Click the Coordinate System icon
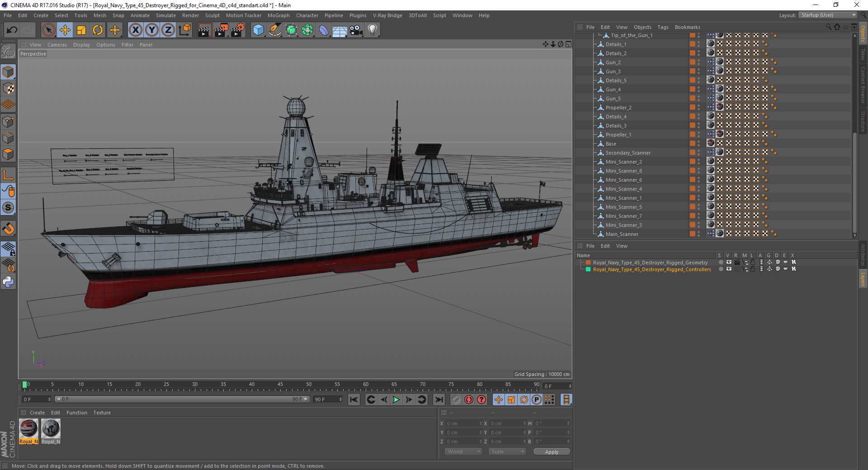 [184, 30]
